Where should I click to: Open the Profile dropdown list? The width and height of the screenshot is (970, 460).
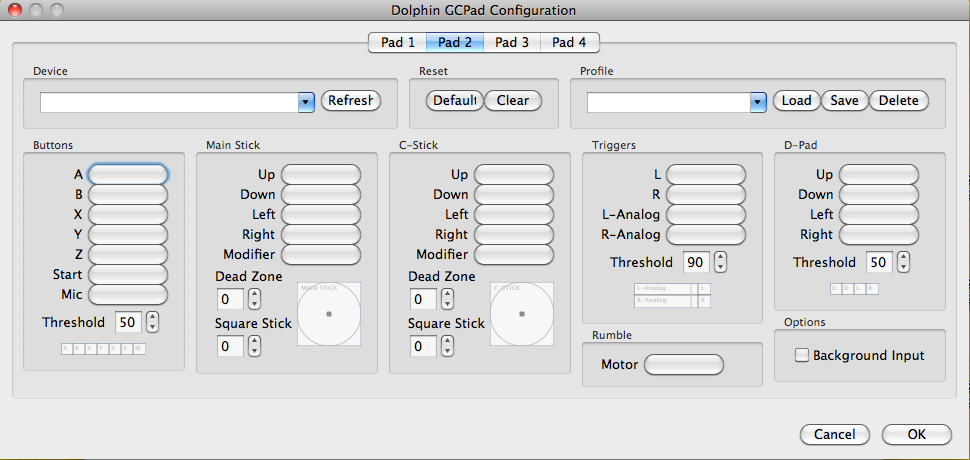point(758,102)
